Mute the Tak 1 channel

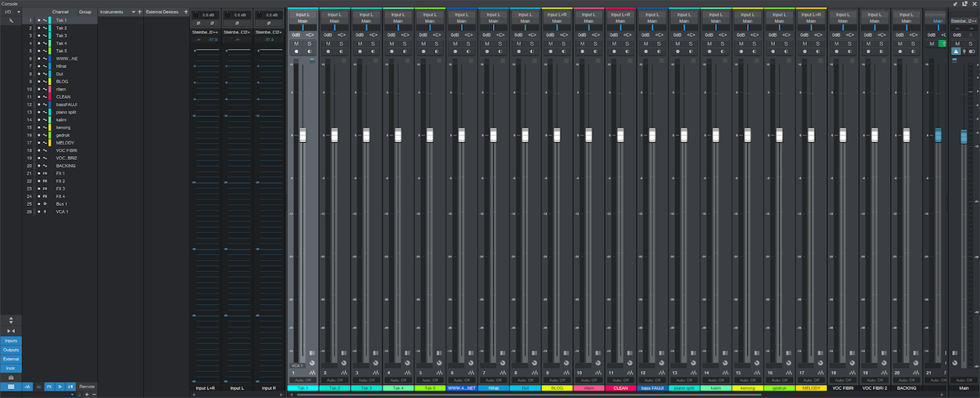coord(296,44)
